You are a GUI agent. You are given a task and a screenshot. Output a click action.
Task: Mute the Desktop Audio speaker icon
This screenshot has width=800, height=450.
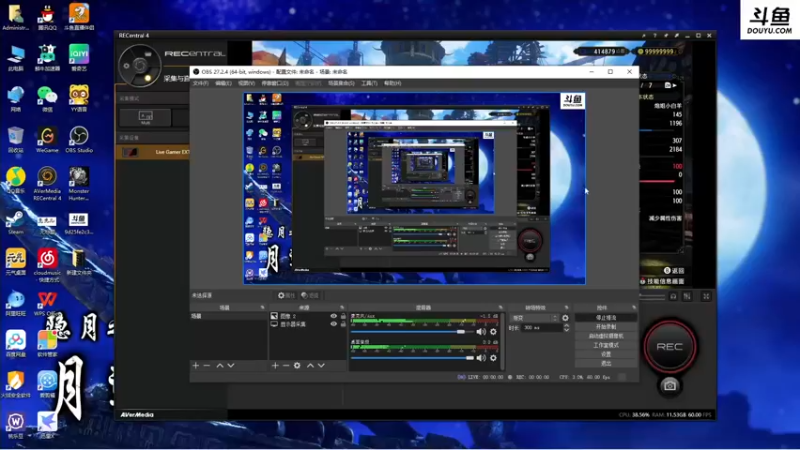(481, 358)
